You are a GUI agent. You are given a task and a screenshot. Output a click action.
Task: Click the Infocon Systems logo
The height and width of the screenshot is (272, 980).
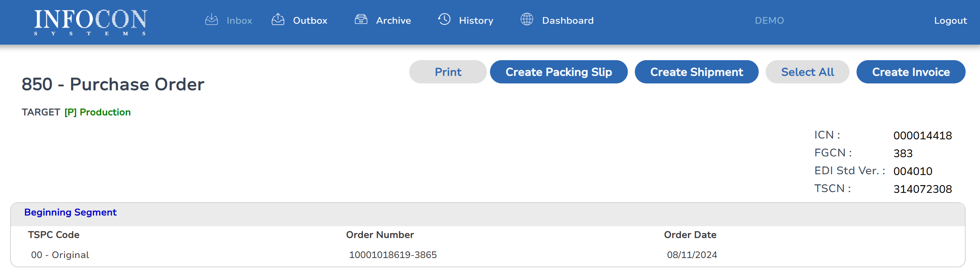point(90,22)
